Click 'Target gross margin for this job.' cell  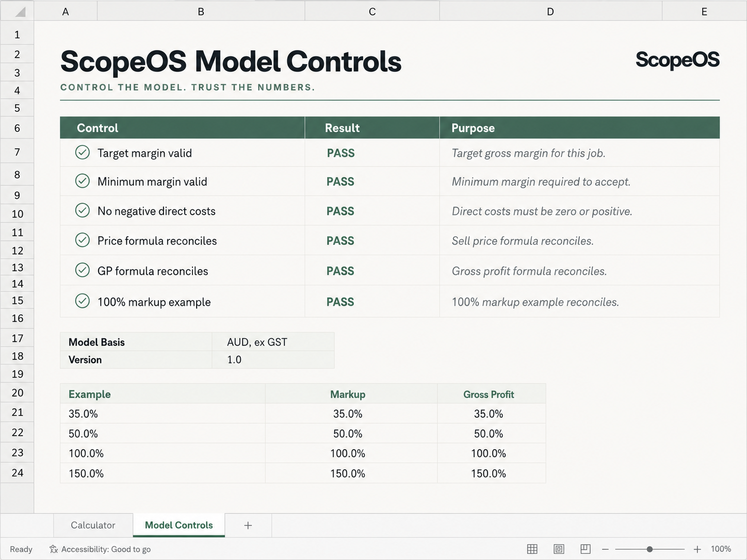point(579,153)
